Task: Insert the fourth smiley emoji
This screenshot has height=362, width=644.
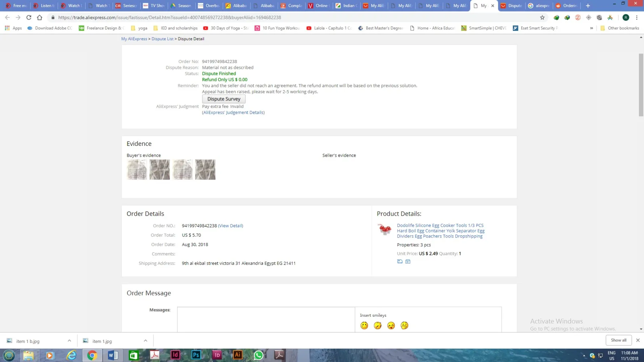Action: coord(404,325)
